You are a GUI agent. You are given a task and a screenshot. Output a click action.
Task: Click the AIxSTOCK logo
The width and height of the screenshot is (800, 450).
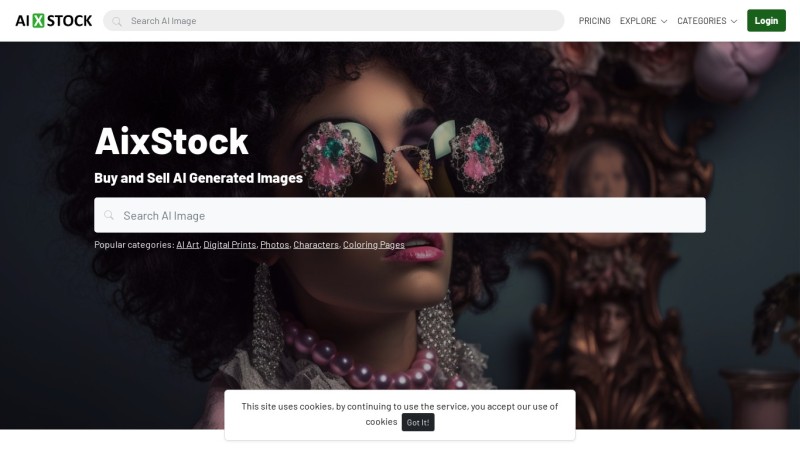click(x=54, y=21)
